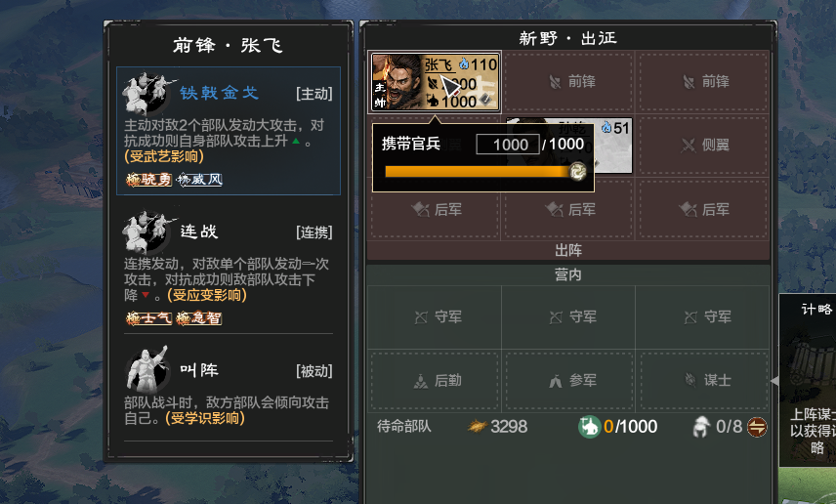Click the 急智 trait badge
836x504 pixels.
(199, 318)
